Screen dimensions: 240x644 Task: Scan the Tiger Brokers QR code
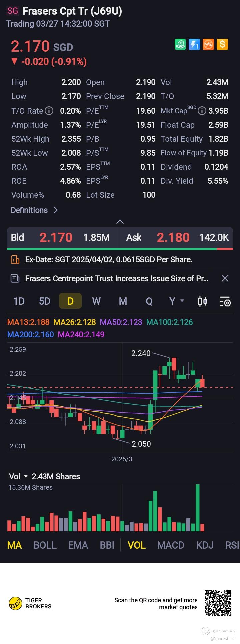[218, 603]
